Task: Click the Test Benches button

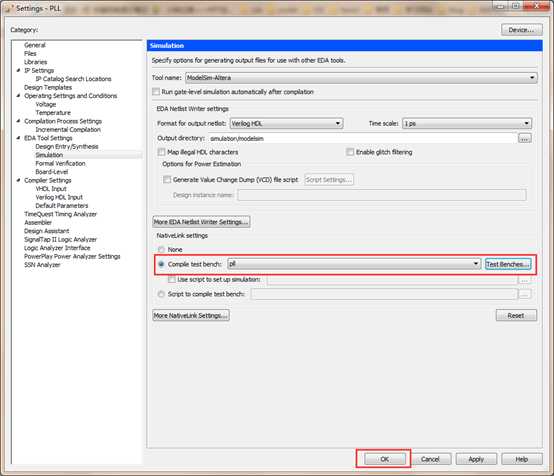Action: point(508,264)
